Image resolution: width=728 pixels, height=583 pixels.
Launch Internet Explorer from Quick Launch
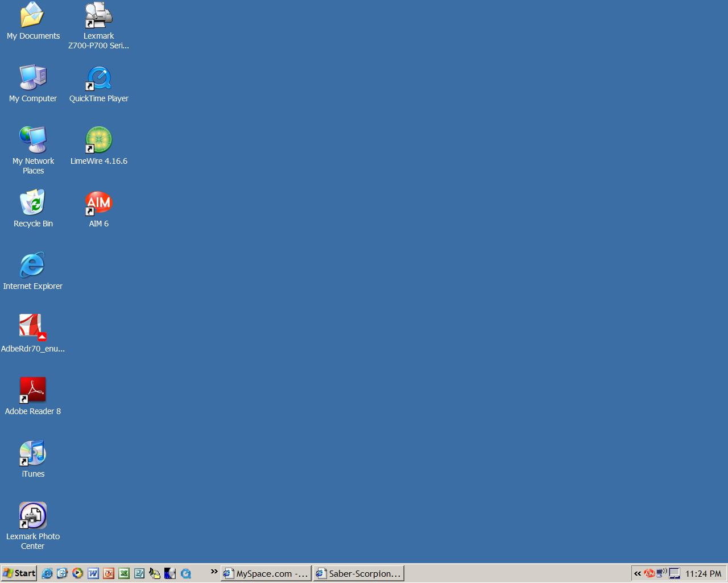(47, 573)
